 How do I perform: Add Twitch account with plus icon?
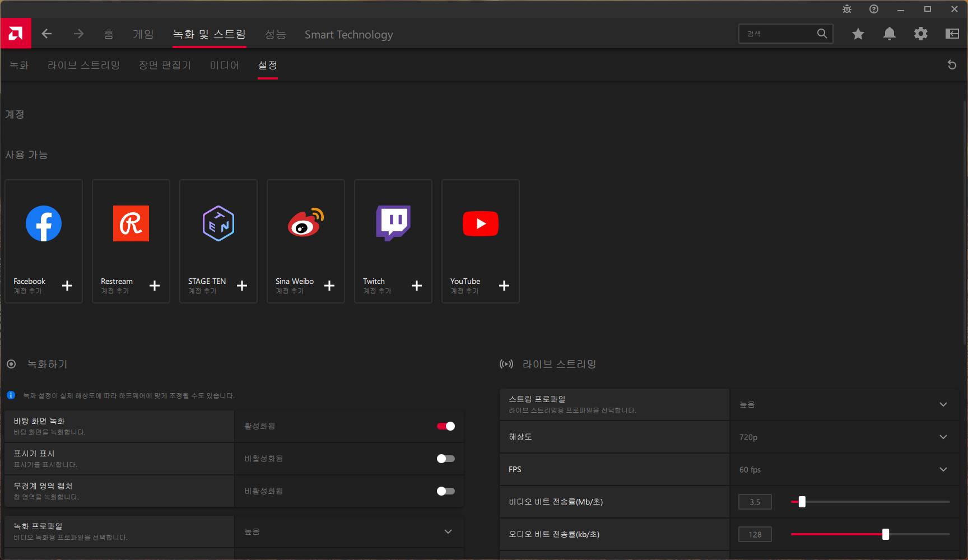pyautogui.click(x=417, y=286)
